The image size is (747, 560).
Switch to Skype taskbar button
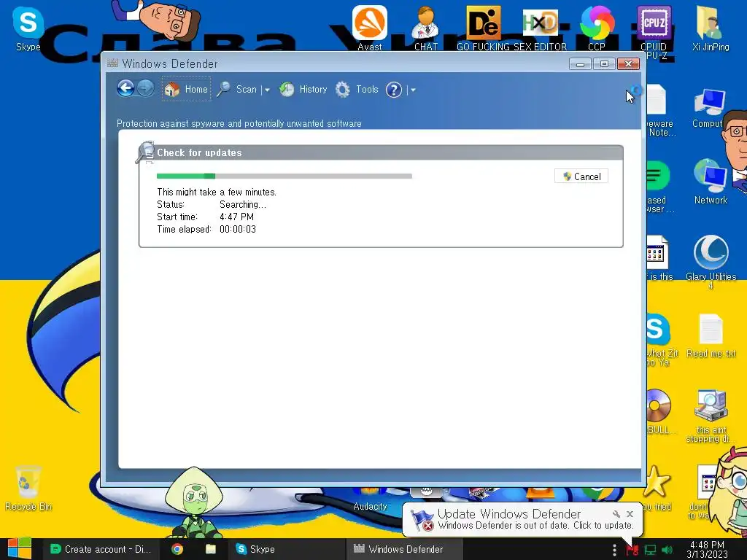(286, 549)
